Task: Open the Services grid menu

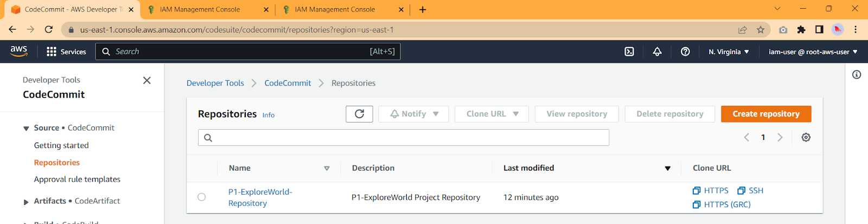Action: pyautogui.click(x=66, y=52)
